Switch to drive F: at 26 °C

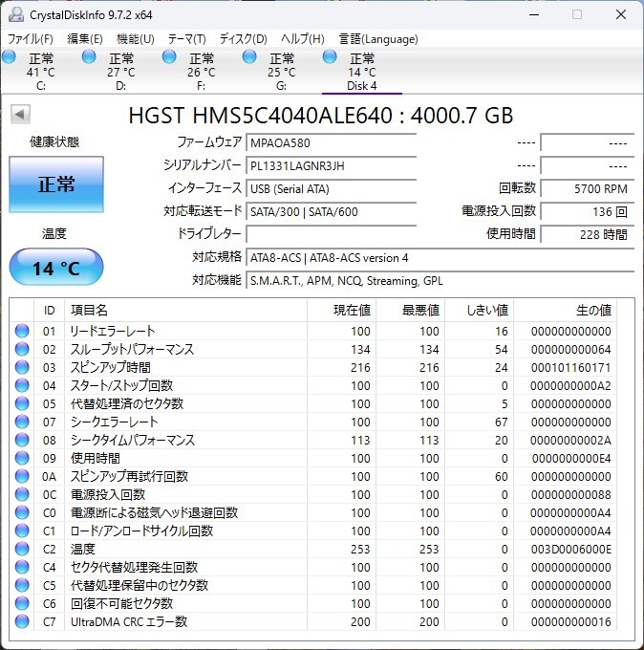click(x=201, y=72)
